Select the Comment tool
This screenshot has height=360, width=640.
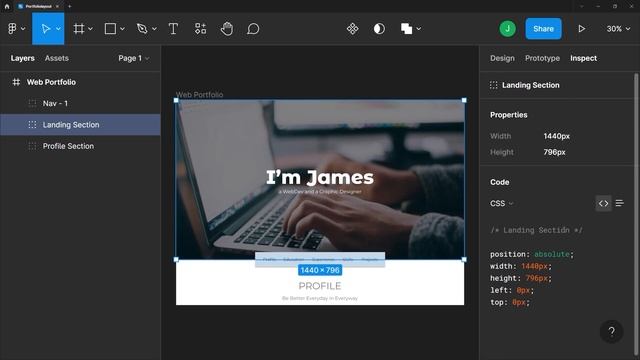253,29
